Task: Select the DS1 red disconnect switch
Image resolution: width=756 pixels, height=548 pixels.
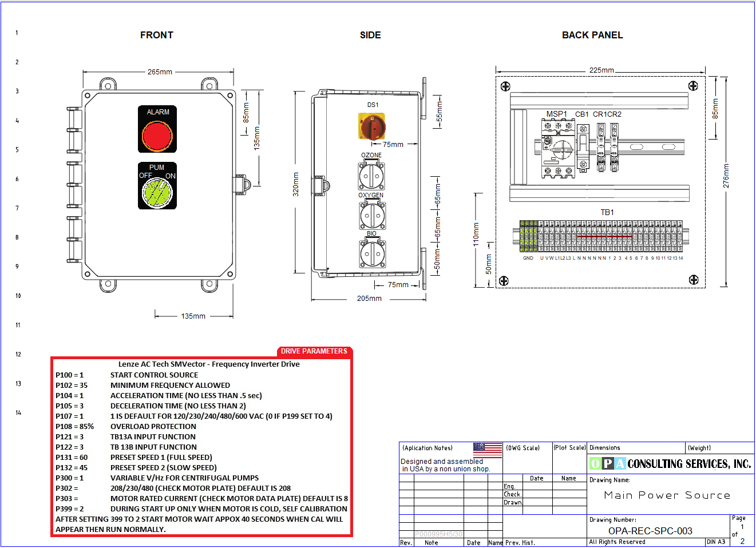Action: [372, 126]
